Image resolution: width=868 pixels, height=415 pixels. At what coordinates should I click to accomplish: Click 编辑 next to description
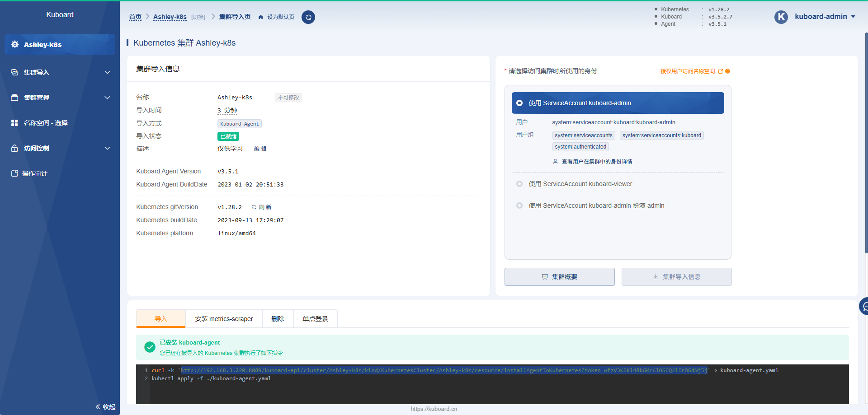coord(260,149)
